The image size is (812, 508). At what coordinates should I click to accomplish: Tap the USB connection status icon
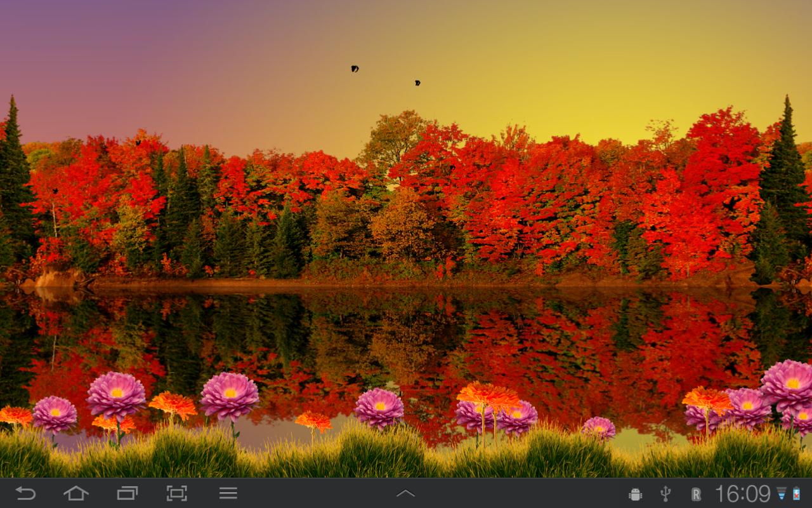point(664,493)
